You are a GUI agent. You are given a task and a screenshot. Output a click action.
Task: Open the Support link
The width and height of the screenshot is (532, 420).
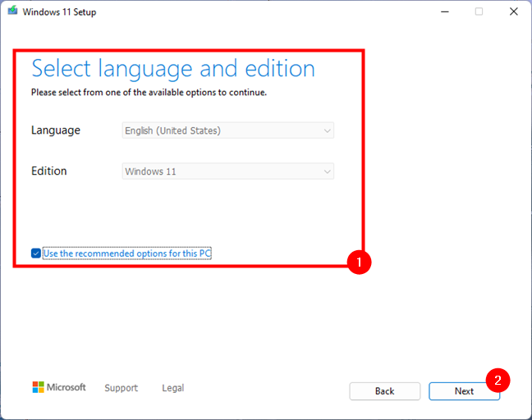click(122, 388)
